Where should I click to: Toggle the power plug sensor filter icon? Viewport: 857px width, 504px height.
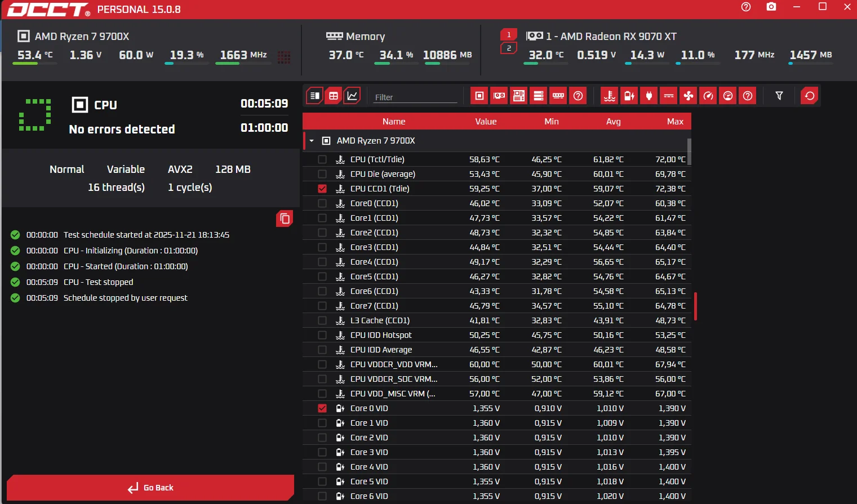tap(649, 96)
